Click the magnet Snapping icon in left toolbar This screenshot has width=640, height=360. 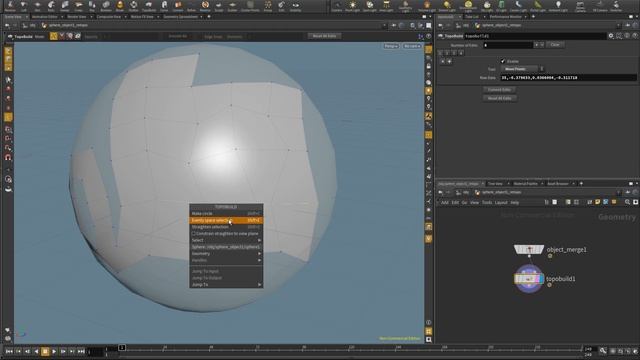coord(8,158)
